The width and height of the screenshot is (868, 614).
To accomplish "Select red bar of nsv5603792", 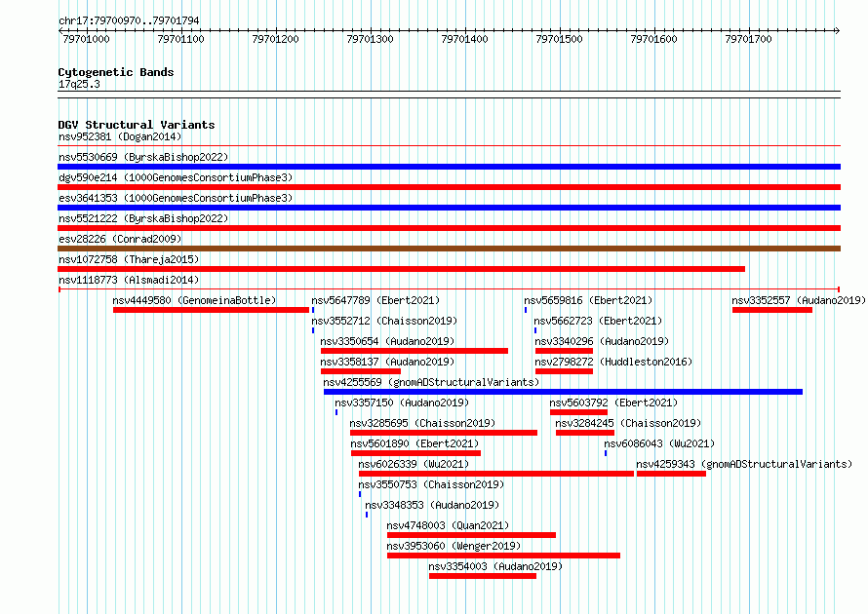I will point(578,412).
